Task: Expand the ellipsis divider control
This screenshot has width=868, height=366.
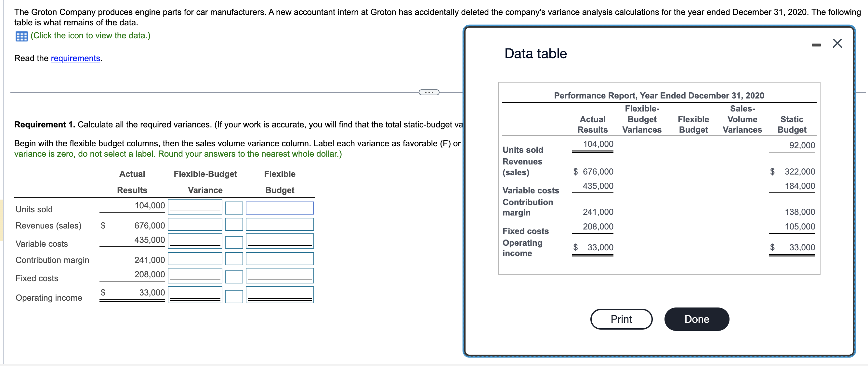Action: point(428,92)
